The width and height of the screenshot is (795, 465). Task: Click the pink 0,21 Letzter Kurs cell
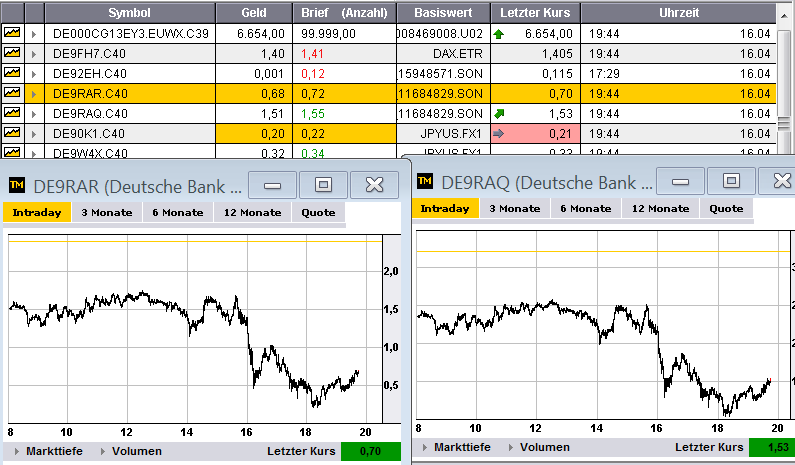pos(535,134)
